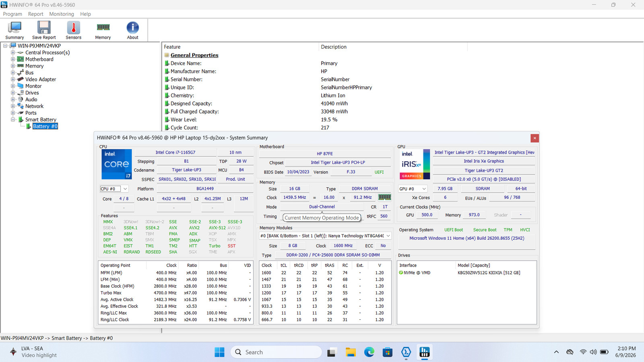Close the System Summary window
Viewport: 644px width, 362px height.
pos(535,138)
